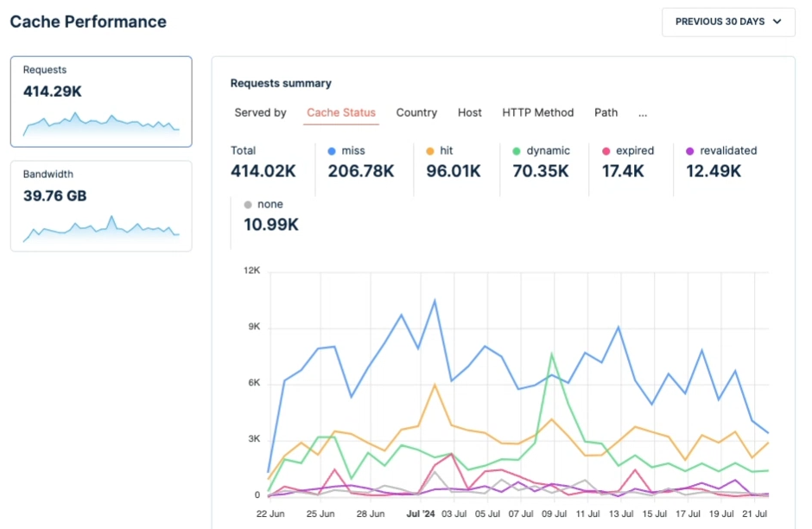Click the Total label in summary

coord(243,150)
